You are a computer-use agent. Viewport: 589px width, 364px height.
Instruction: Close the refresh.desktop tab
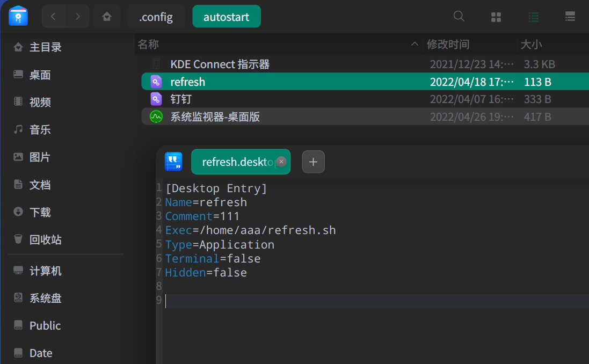click(x=281, y=162)
